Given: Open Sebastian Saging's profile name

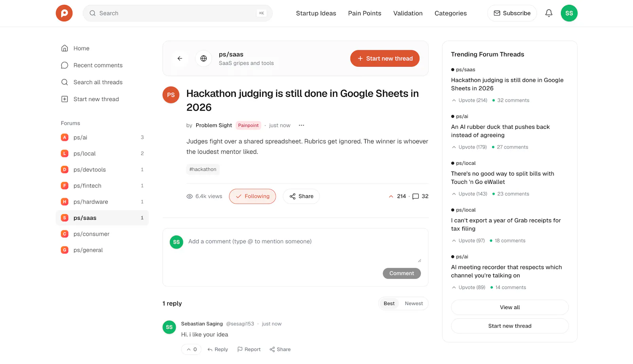Looking at the screenshot, I should [202, 324].
